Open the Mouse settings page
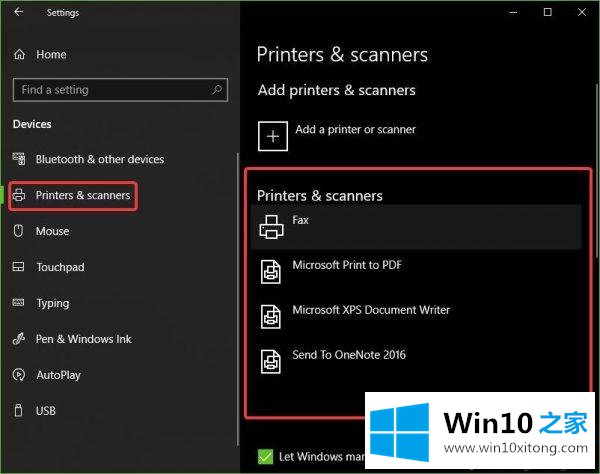Image resolution: width=600 pixels, height=474 pixels. (x=52, y=231)
